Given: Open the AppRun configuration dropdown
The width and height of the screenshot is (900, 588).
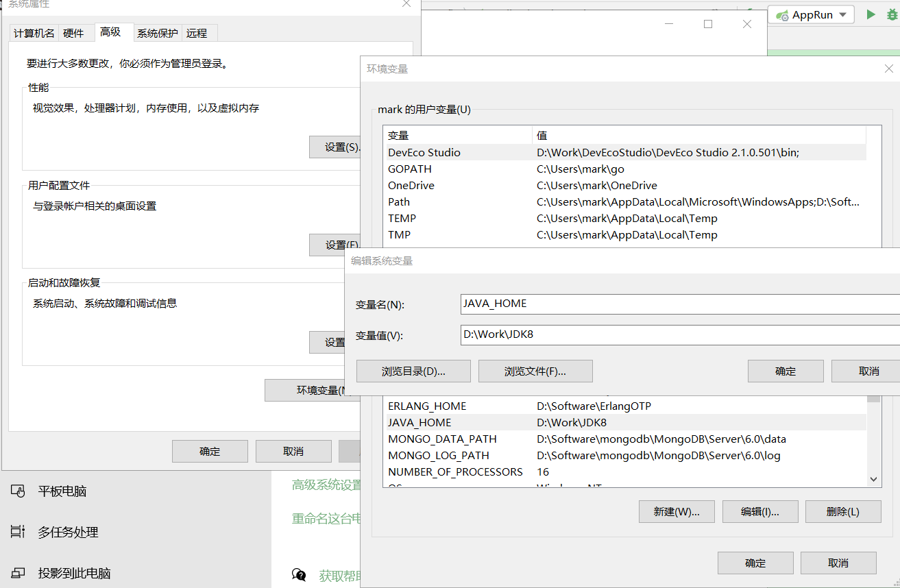Looking at the screenshot, I should pyautogui.click(x=811, y=14).
